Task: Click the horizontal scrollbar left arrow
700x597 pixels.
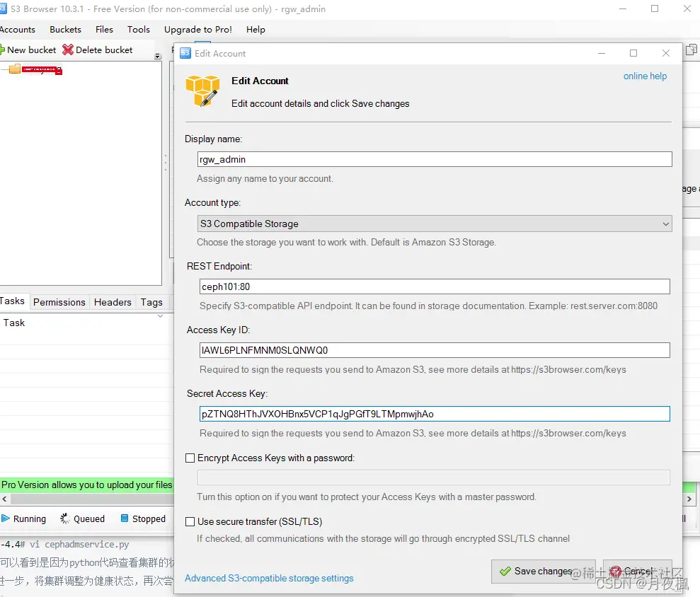Action: coord(4,499)
